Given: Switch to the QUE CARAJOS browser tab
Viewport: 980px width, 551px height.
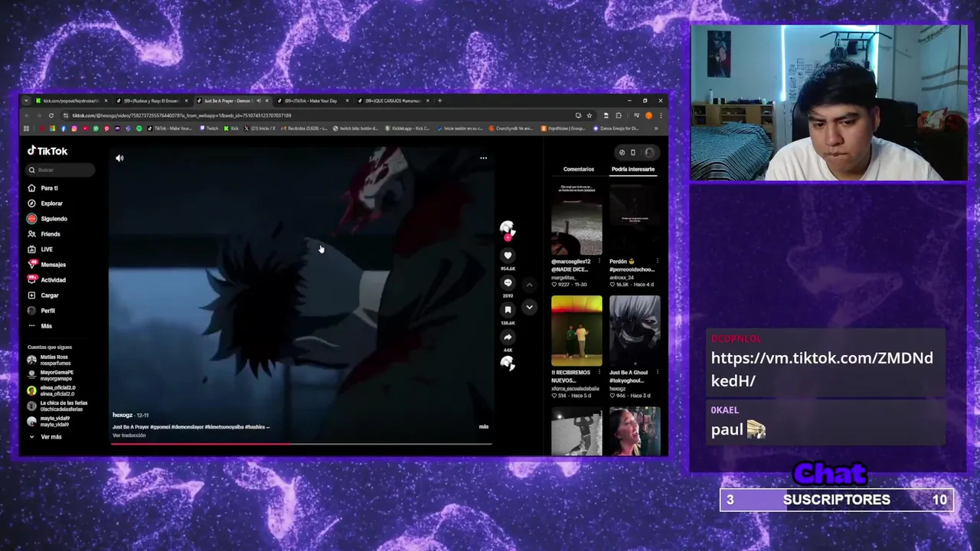Looking at the screenshot, I should (392, 101).
